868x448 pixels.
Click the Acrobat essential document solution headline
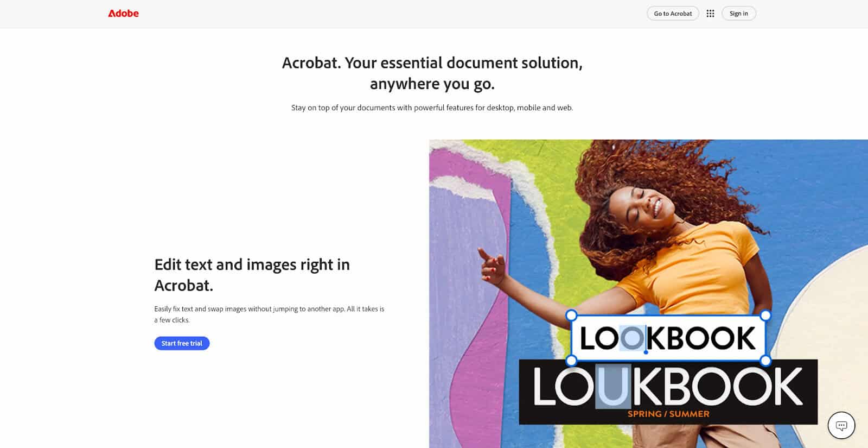(x=432, y=73)
